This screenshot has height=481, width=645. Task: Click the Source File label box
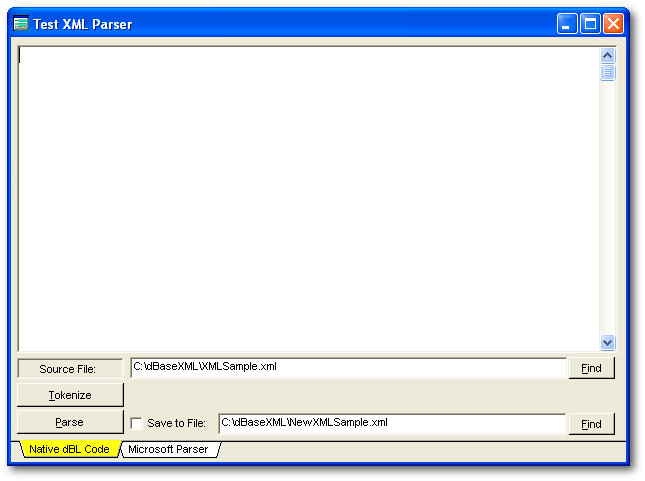[70, 369]
